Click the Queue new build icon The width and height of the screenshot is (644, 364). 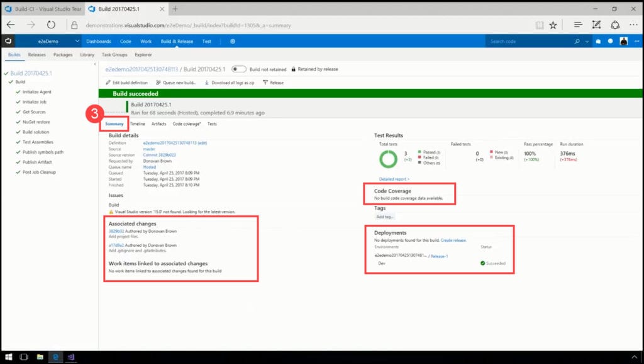[x=158, y=82]
